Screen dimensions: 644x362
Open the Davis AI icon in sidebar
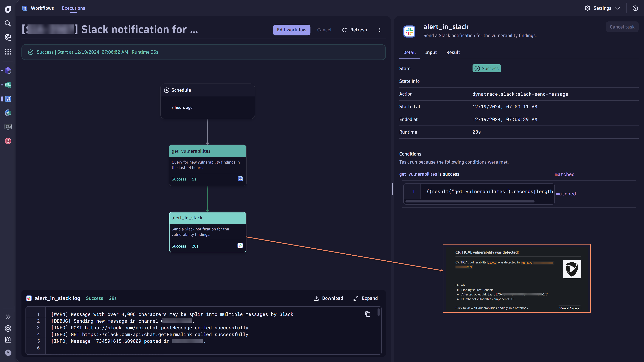click(x=8, y=38)
